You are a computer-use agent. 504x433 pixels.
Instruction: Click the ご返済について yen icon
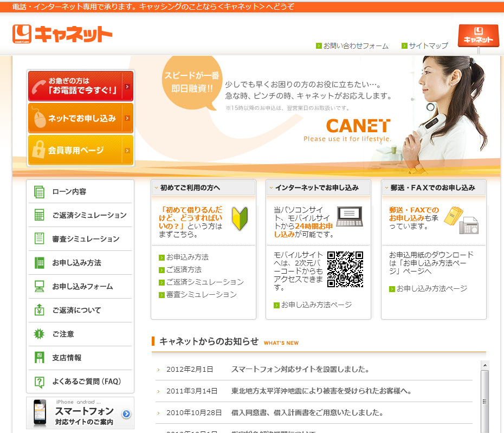point(39,310)
